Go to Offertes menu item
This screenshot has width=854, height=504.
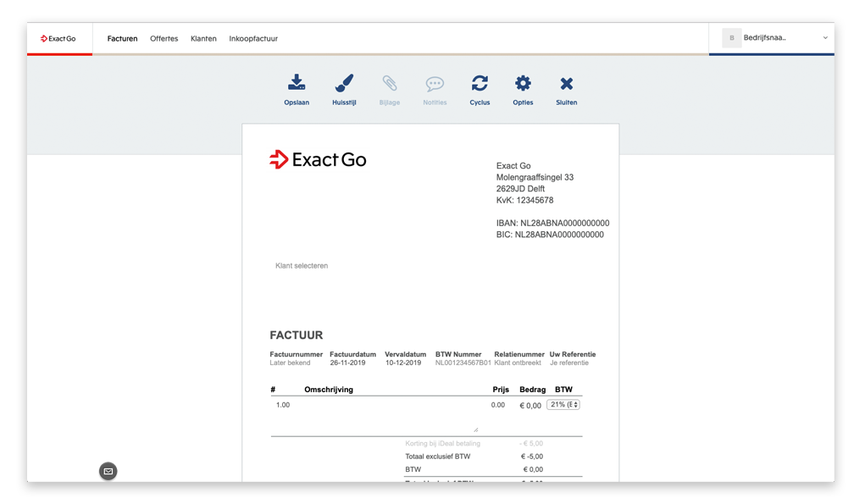164,39
